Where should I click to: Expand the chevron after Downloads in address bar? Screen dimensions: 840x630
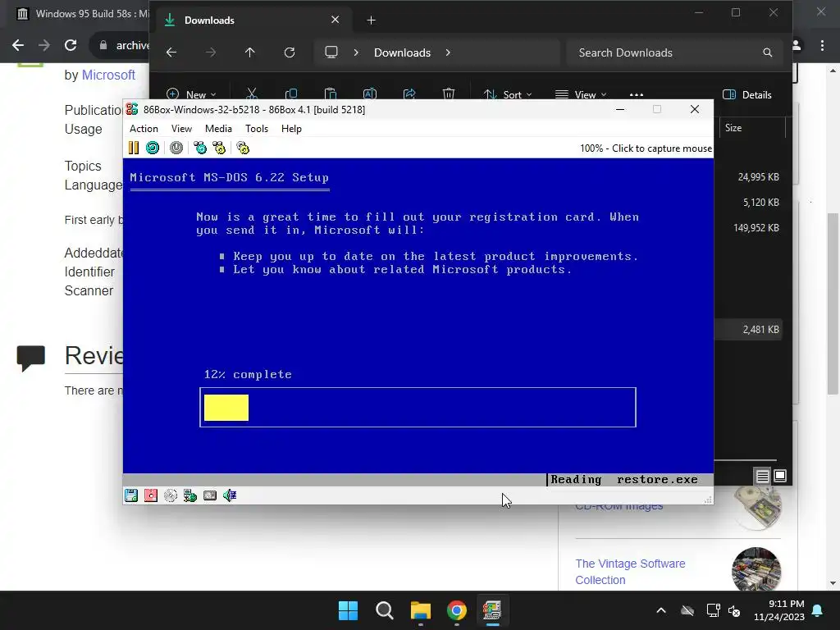[x=448, y=52]
